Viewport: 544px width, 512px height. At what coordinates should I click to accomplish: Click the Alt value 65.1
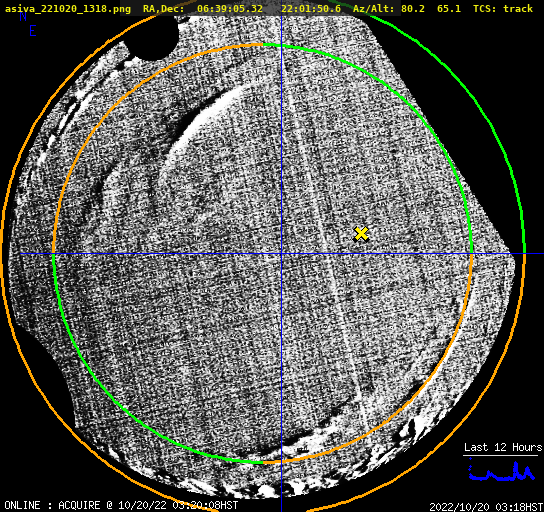[x=449, y=9]
